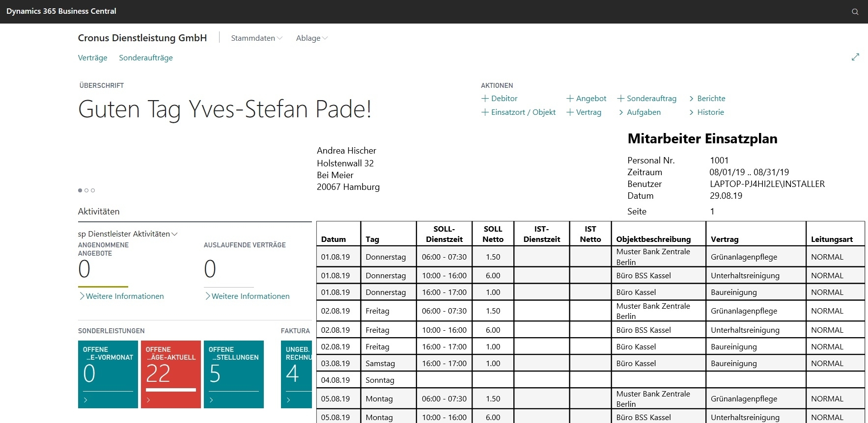Expand the Stammdaten dropdown menu
The image size is (868, 423).
tap(257, 38)
